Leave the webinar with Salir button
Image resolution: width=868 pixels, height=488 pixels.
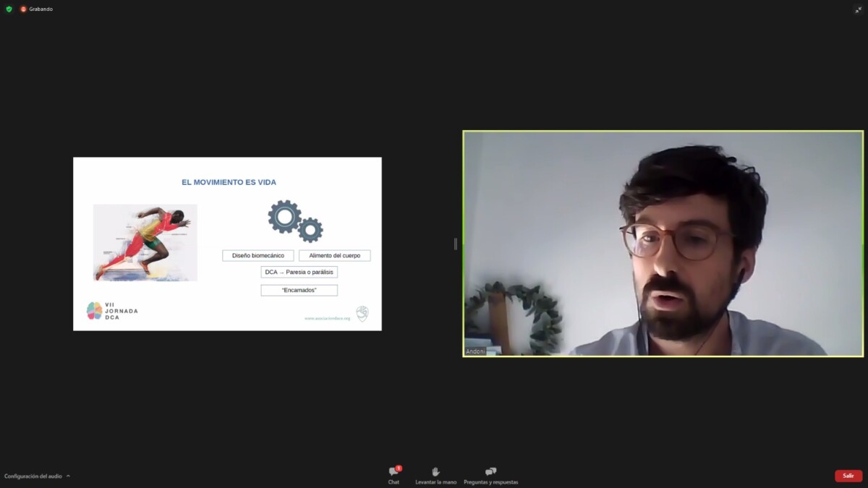[848, 476]
